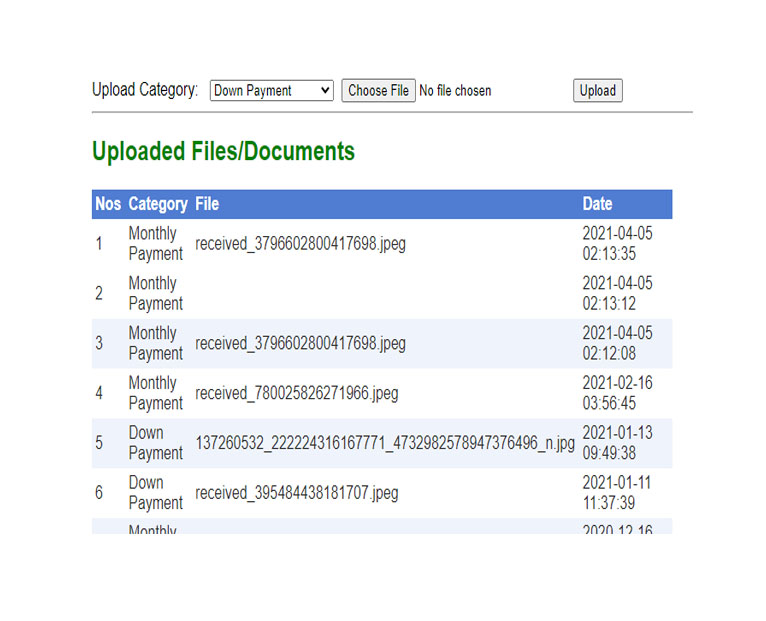The width and height of the screenshot is (766, 621).
Task: Select the Nos column header
Action: [108, 204]
